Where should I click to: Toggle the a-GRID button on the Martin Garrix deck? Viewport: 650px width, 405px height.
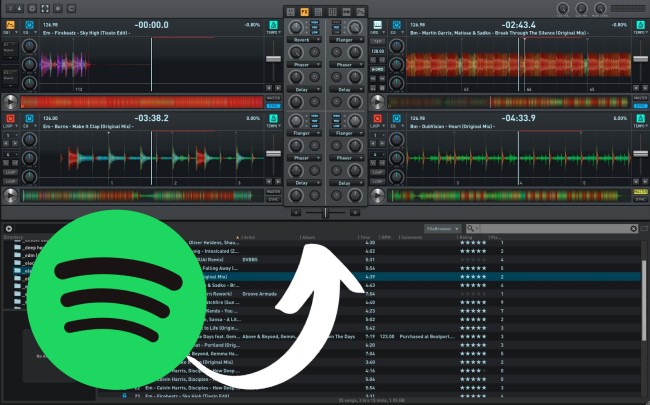[377, 69]
